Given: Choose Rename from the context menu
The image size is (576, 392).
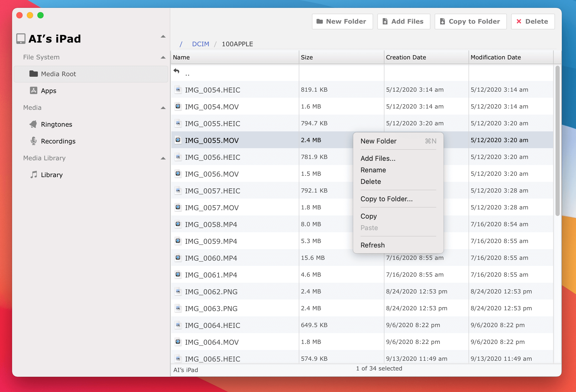Looking at the screenshot, I should point(373,170).
